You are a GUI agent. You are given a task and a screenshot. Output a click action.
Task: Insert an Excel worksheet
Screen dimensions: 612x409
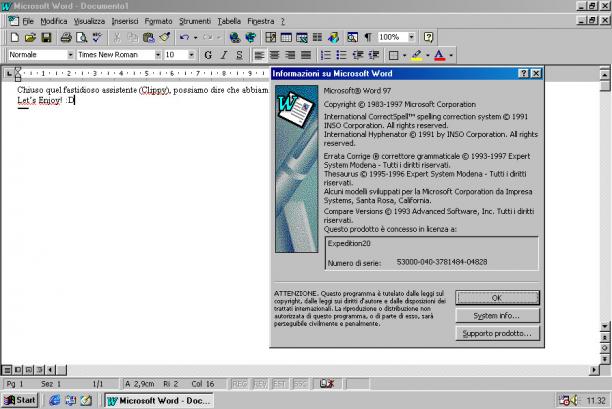tap(302, 37)
